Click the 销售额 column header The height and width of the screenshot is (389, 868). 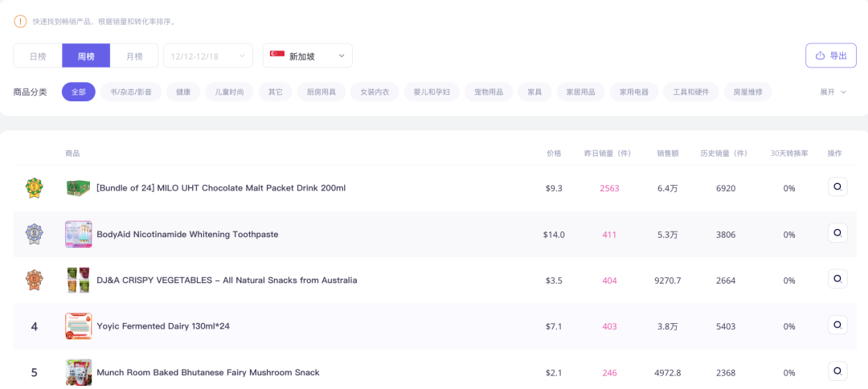(x=668, y=154)
